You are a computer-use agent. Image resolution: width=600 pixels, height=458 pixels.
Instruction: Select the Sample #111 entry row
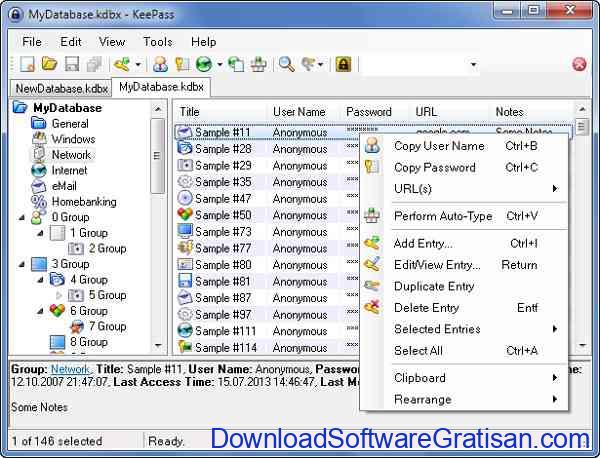(x=267, y=331)
